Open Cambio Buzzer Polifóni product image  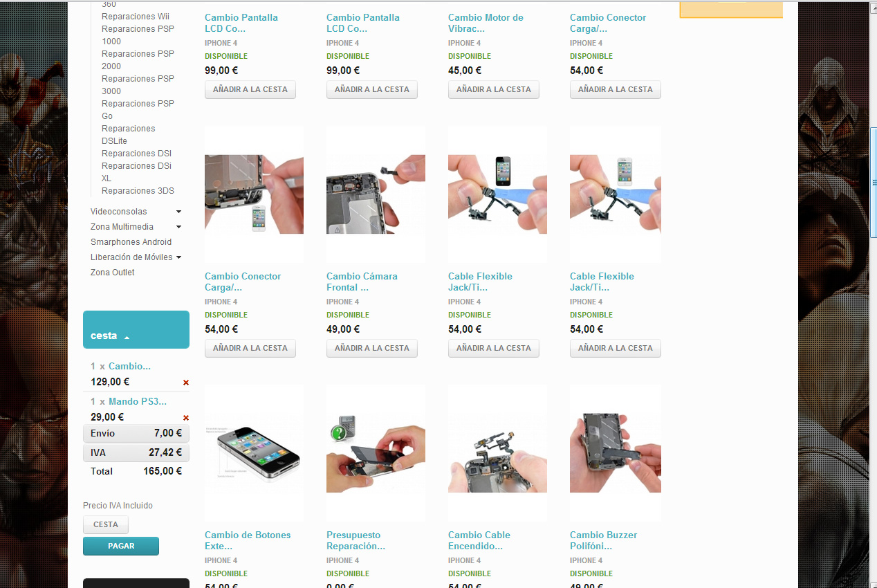pos(616,453)
